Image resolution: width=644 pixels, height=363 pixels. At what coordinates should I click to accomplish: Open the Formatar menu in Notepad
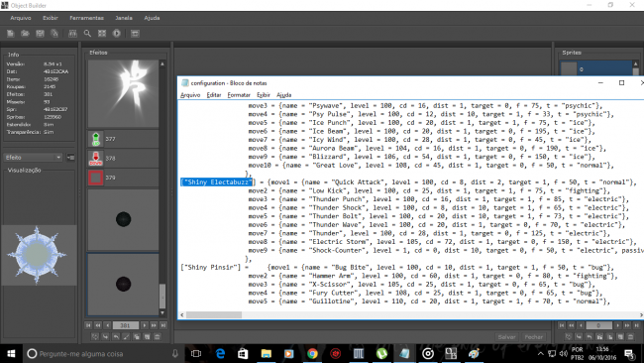tap(239, 95)
